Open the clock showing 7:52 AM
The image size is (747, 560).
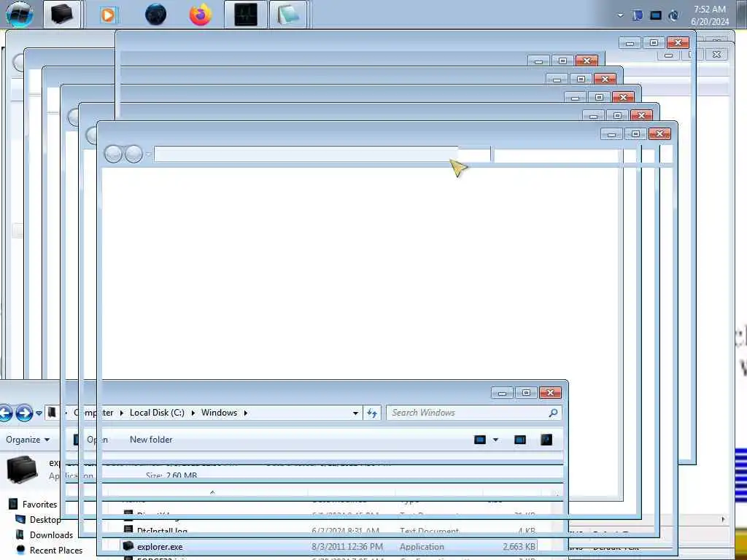pos(710,15)
